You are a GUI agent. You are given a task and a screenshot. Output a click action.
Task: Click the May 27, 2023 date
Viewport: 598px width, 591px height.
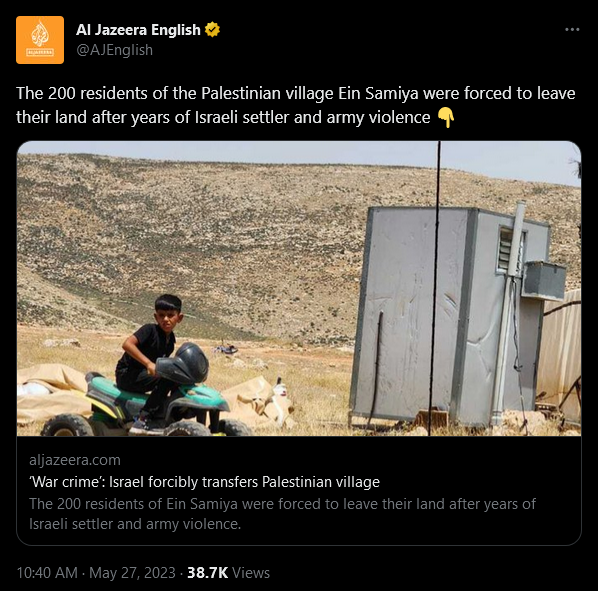(132, 573)
